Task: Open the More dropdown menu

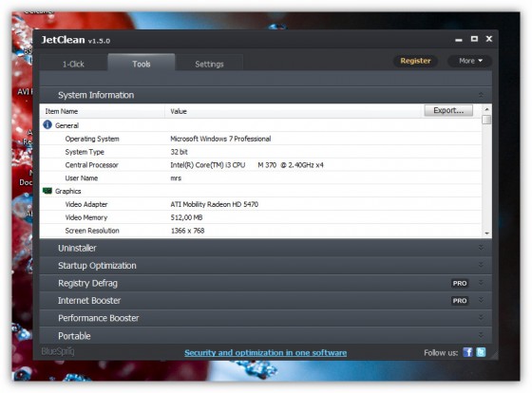Action: pos(470,61)
